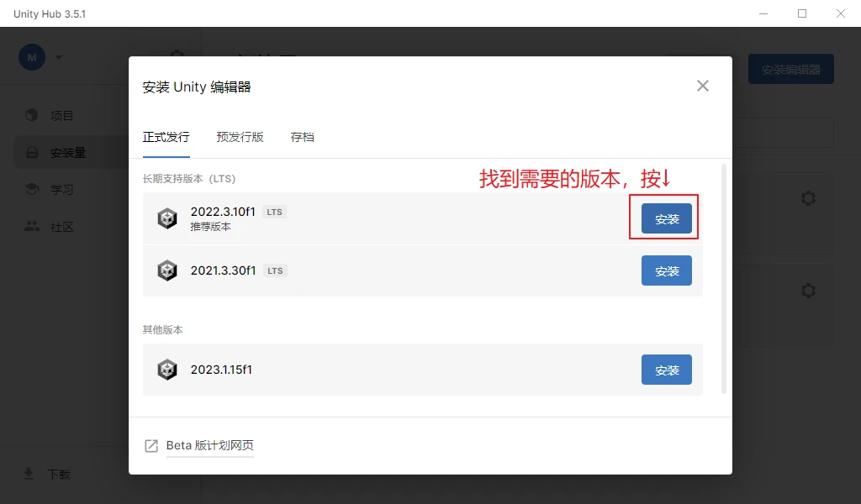Minimize the Unity Hub window
861x504 pixels.
pyautogui.click(x=763, y=13)
